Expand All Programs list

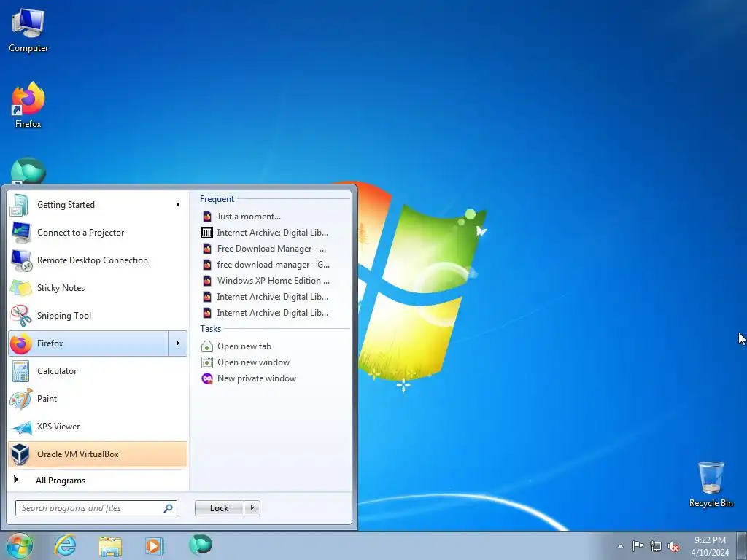click(98, 480)
